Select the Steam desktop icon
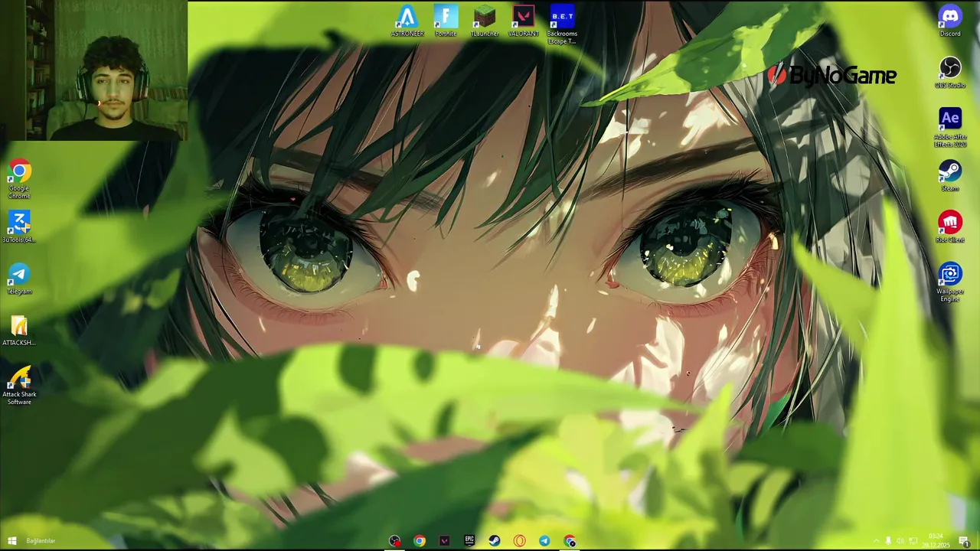 950,175
